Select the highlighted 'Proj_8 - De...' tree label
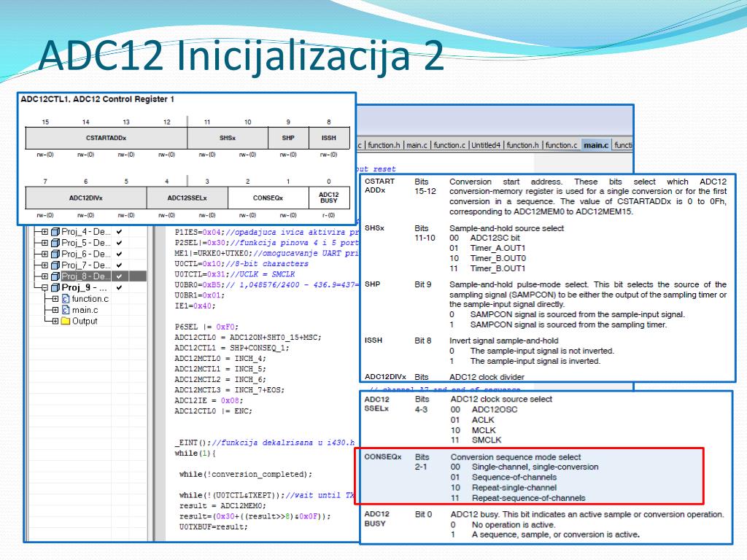Screen dimensions: 747x560 pos(86,276)
